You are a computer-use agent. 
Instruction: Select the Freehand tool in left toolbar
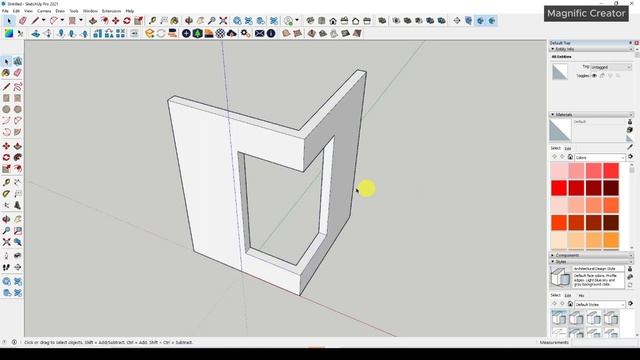tap(18, 87)
